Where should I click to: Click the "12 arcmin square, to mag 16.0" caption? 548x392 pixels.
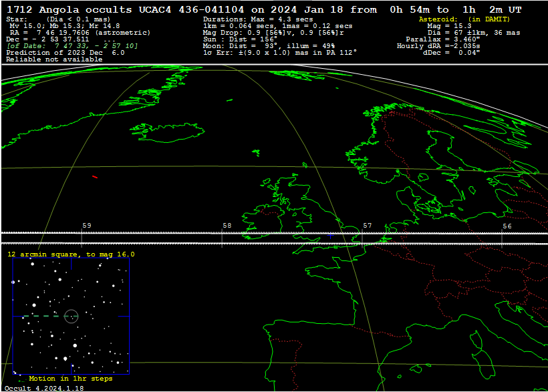(71, 254)
